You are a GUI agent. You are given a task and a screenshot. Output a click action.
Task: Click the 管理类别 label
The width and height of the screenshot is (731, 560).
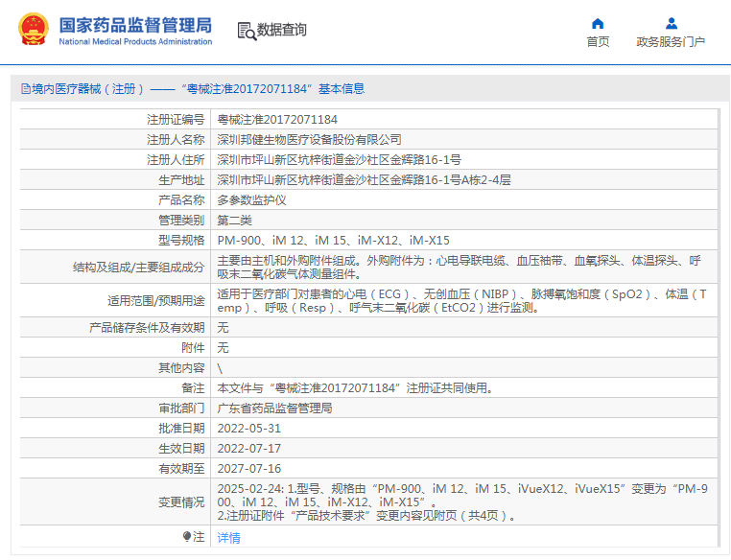click(x=181, y=220)
